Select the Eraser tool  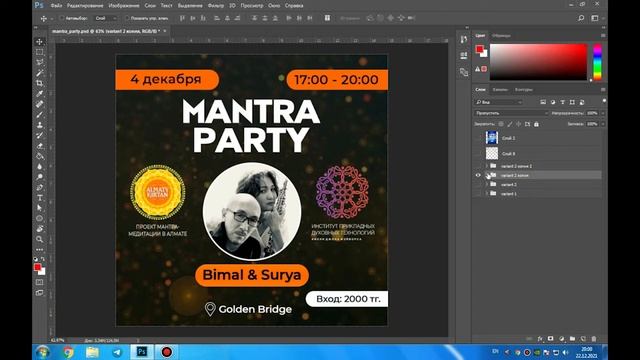click(40, 146)
